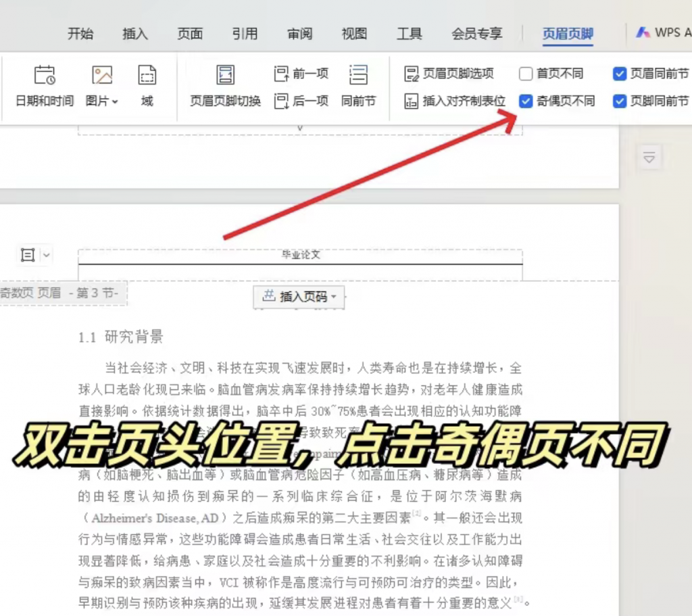Insert date and time (日期和时间)
Viewport: 692px width, 616px height.
point(45,87)
